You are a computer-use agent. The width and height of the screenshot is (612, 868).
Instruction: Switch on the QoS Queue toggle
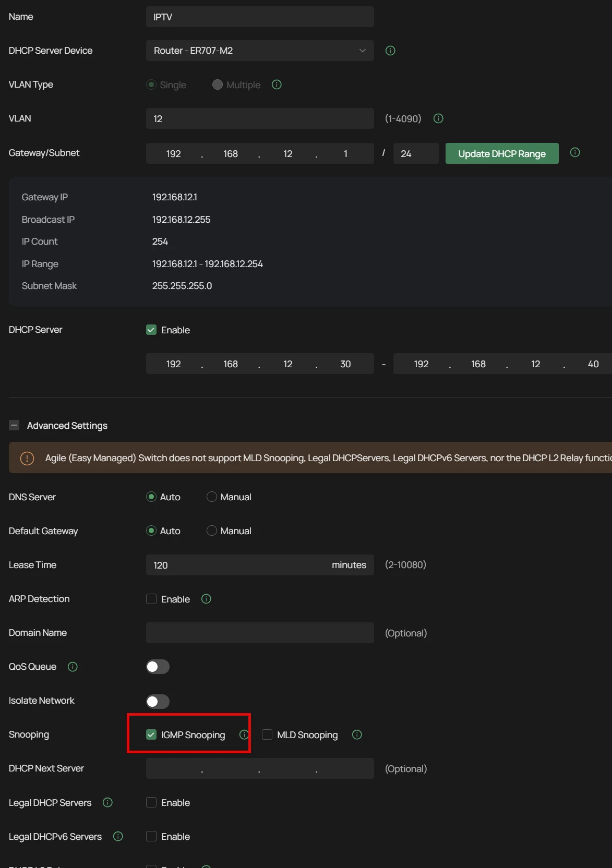[158, 667]
